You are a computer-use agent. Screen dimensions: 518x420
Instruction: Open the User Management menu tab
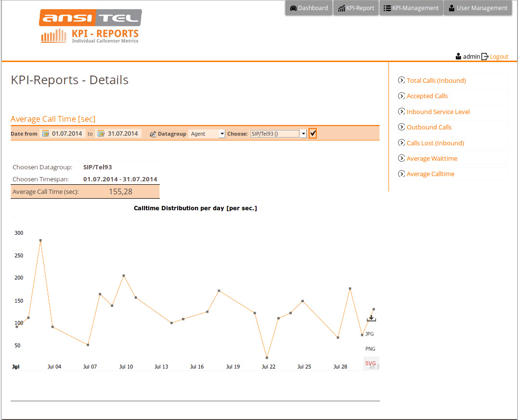(478, 8)
